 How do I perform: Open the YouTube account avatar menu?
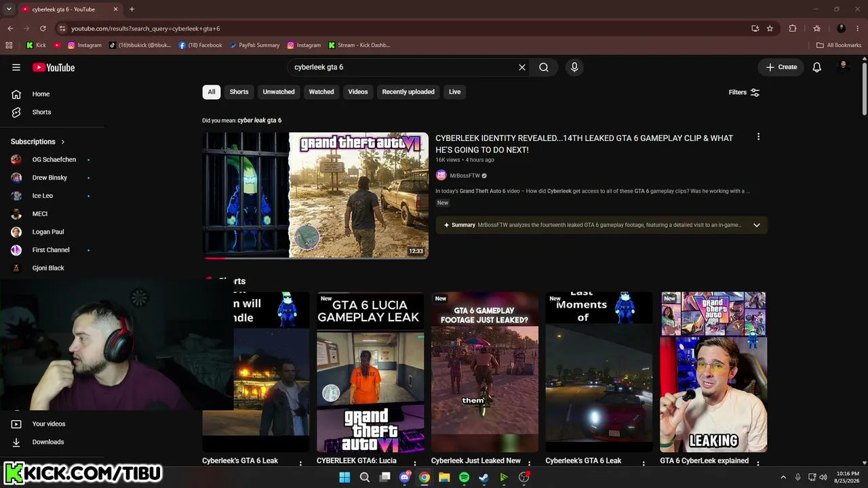844,66
